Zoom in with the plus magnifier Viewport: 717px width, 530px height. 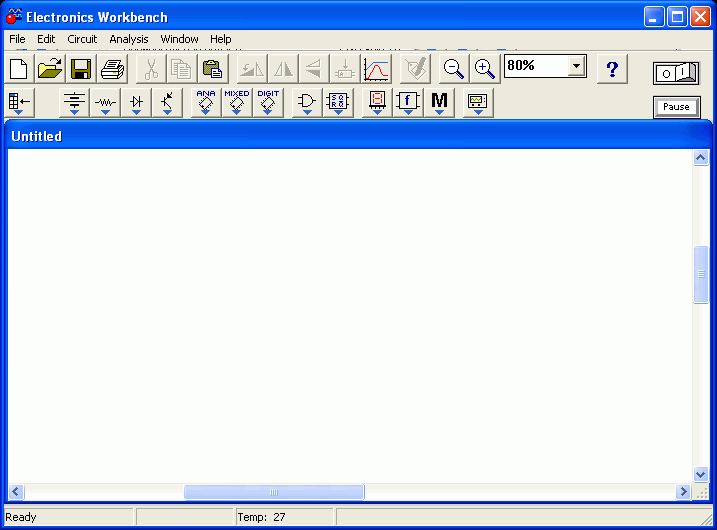click(485, 69)
